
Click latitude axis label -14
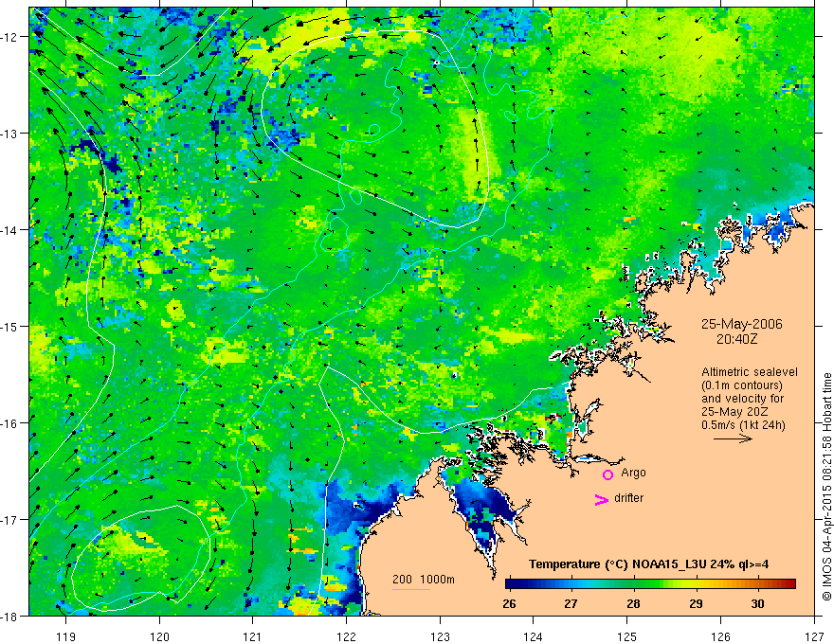coord(9,230)
